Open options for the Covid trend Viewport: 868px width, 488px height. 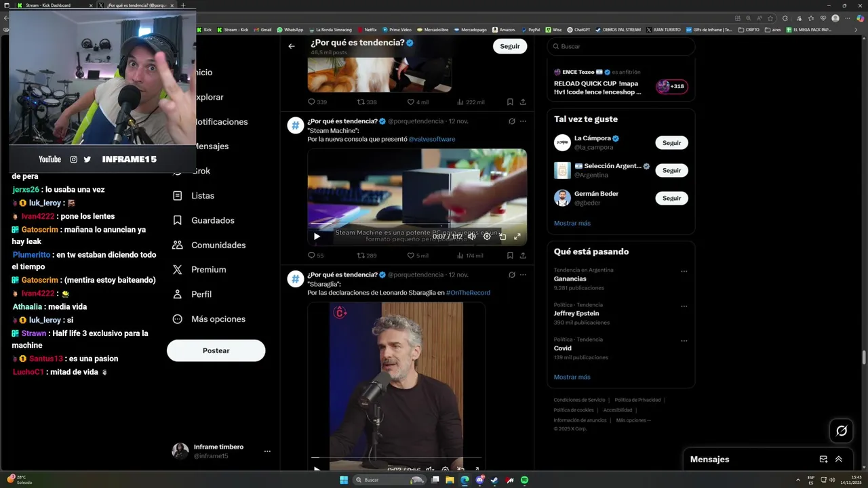tap(684, 340)
